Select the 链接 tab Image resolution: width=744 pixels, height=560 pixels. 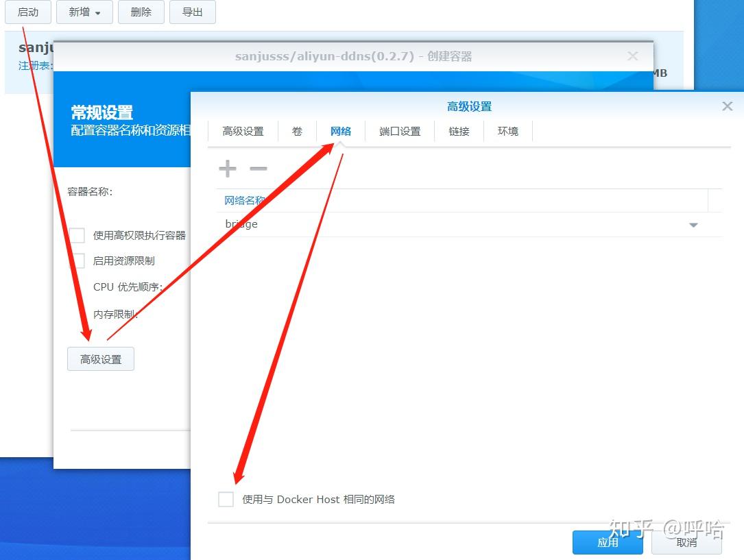pos(459,131)
